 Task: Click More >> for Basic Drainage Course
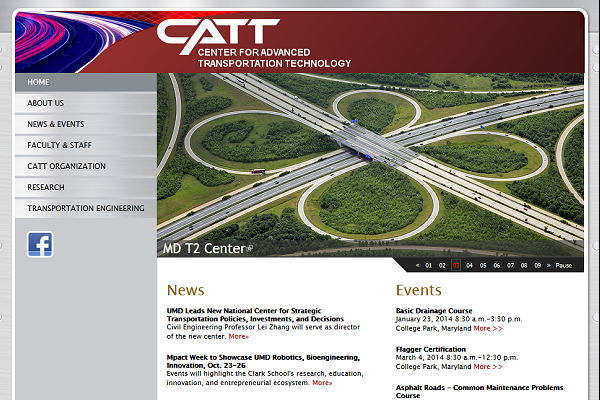click(x=488, y=328)
